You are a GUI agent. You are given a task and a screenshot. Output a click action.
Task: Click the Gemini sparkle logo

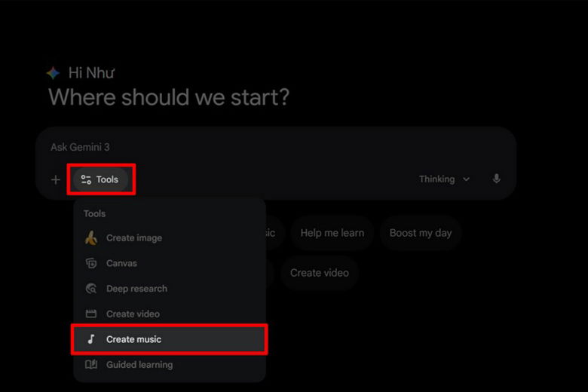pos(53,73)
